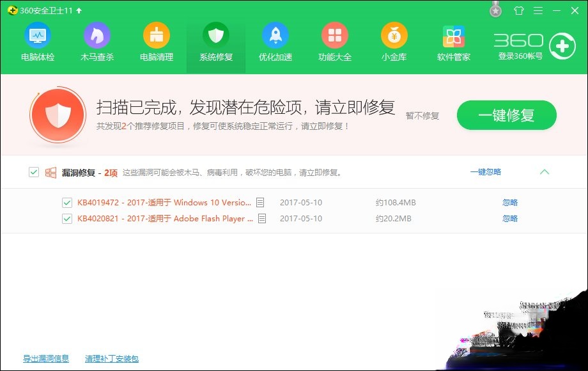The height and width of the screenshot is (371, 588).
Task: Select 木马查杀 trojan scan
Action: (x=97, y=43)
